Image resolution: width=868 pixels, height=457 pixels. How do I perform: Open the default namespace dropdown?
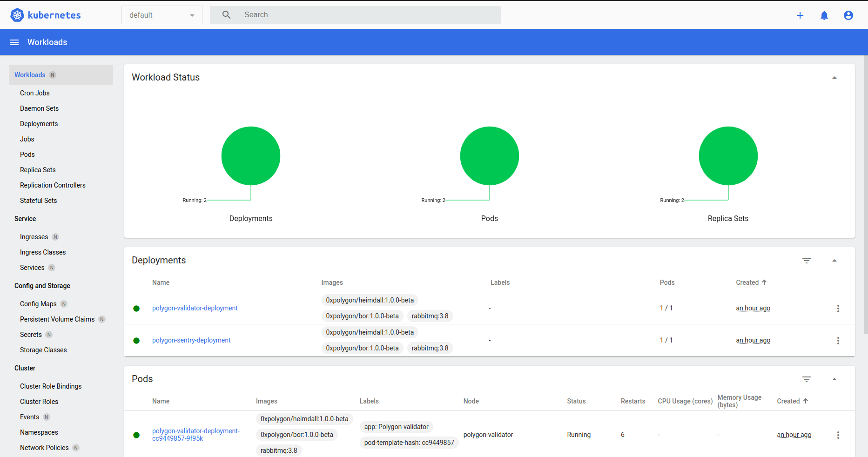pos(161,15)
